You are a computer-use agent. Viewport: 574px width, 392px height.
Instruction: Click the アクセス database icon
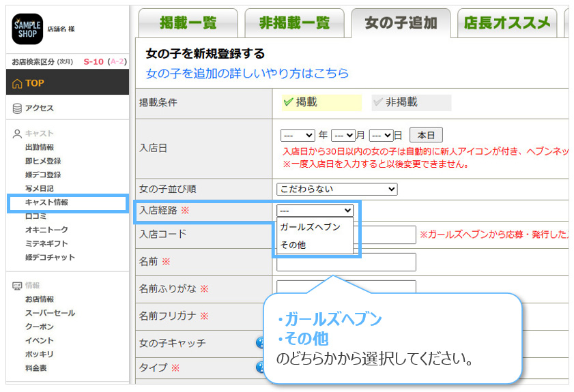click(x=17, y=108)
